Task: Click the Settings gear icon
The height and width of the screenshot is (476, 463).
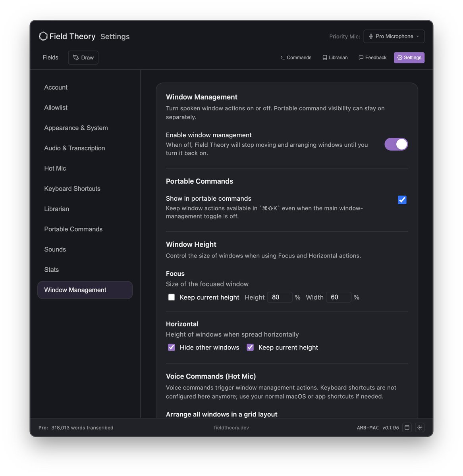Action: [x=400, y=58]
